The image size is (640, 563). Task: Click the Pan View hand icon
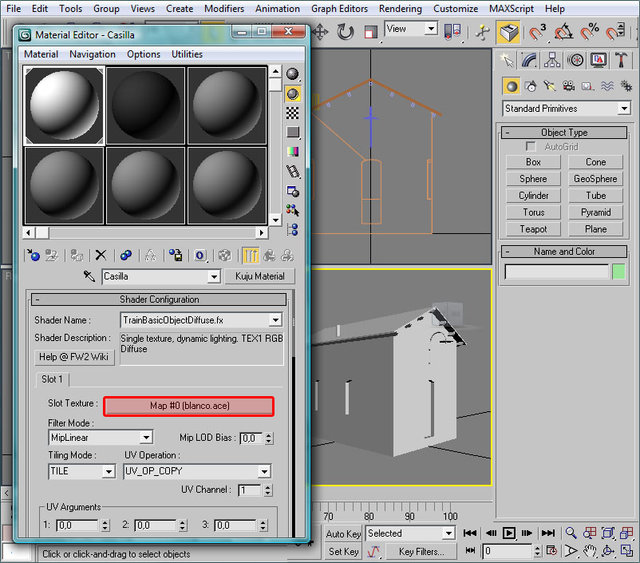592,551
